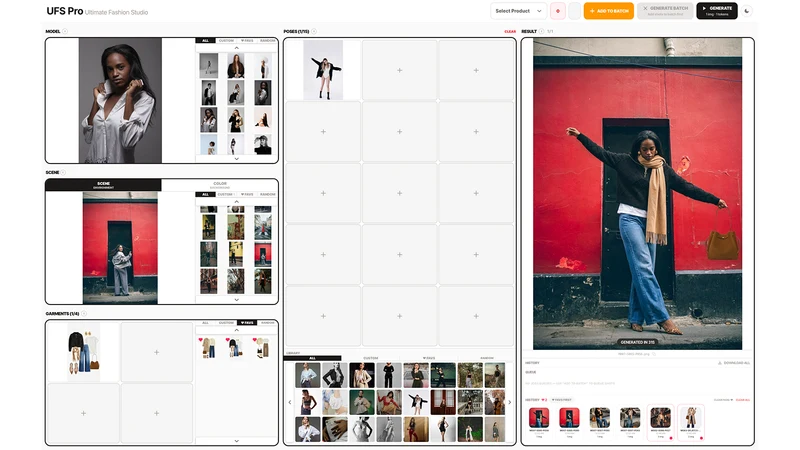Select the ALL tab in the Garments library
Screen dimensions: 800x450
click(x=205, y=322)
